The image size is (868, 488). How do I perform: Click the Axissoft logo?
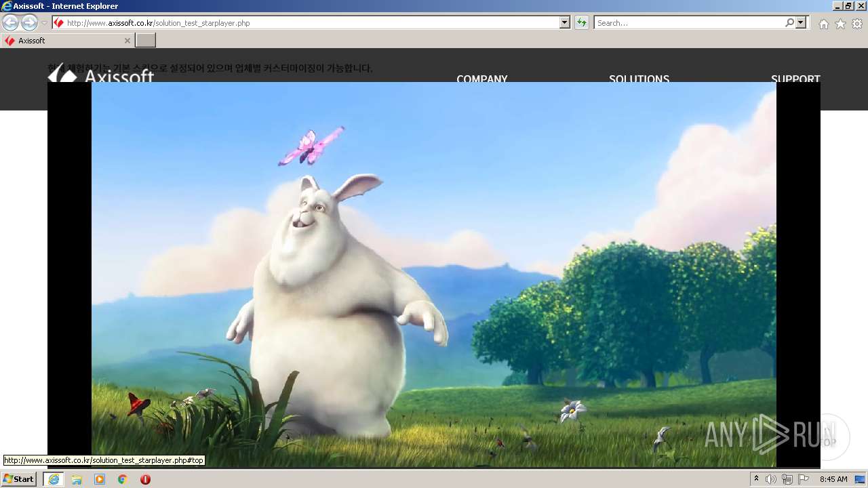tap(100, 75)
